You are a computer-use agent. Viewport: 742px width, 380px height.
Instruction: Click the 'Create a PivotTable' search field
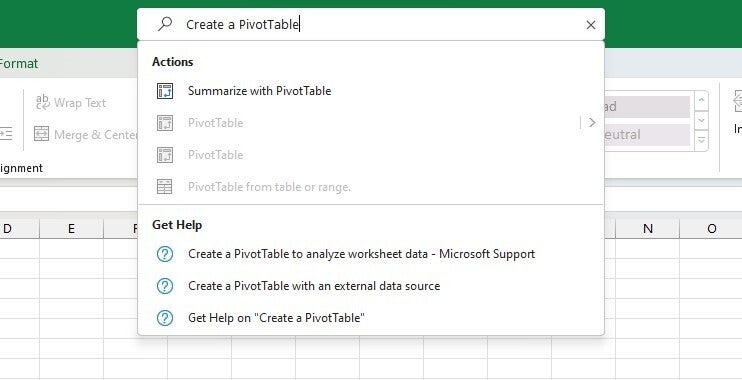tap(371, 24)
